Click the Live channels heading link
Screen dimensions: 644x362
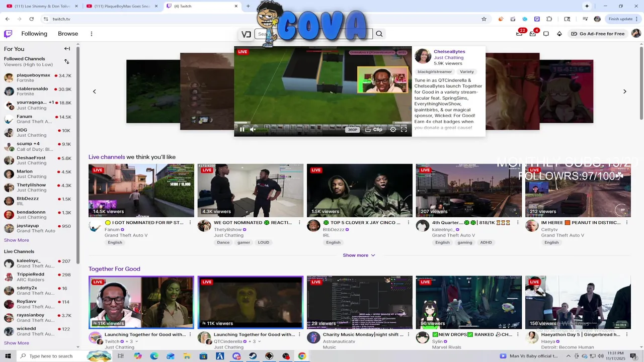(107, 157)
